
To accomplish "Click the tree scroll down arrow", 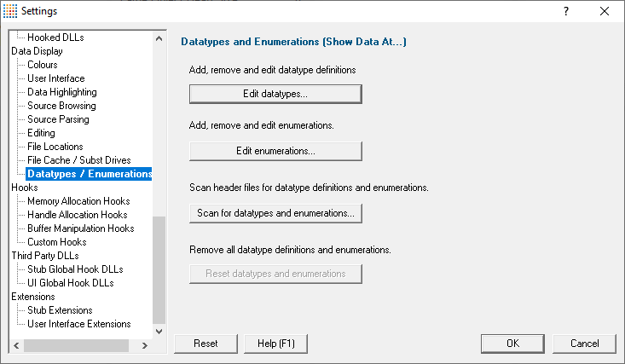I will [x=159, y=332].
